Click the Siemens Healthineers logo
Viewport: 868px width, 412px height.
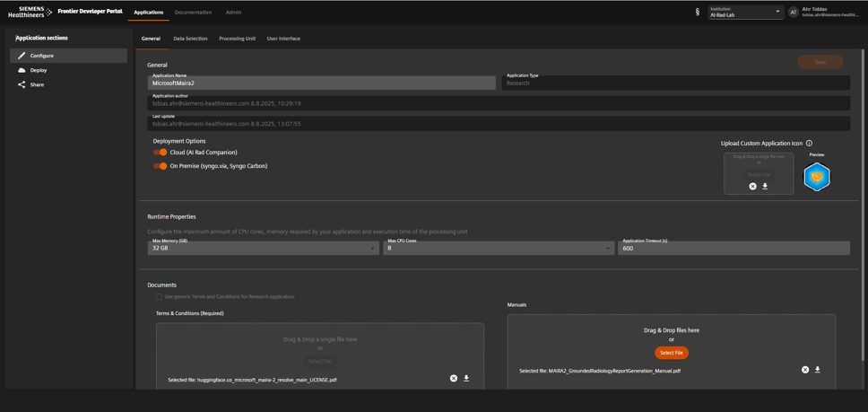click(x=30, y=12)
